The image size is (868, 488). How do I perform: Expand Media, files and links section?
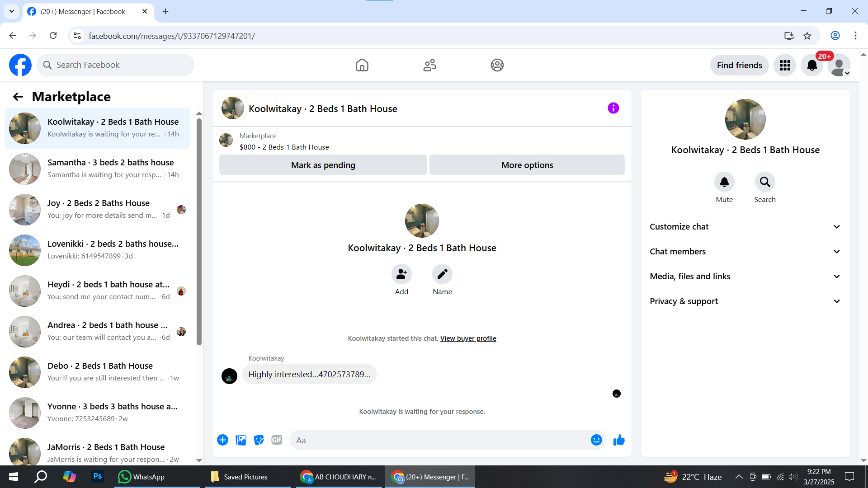click(x=745, y=277)
